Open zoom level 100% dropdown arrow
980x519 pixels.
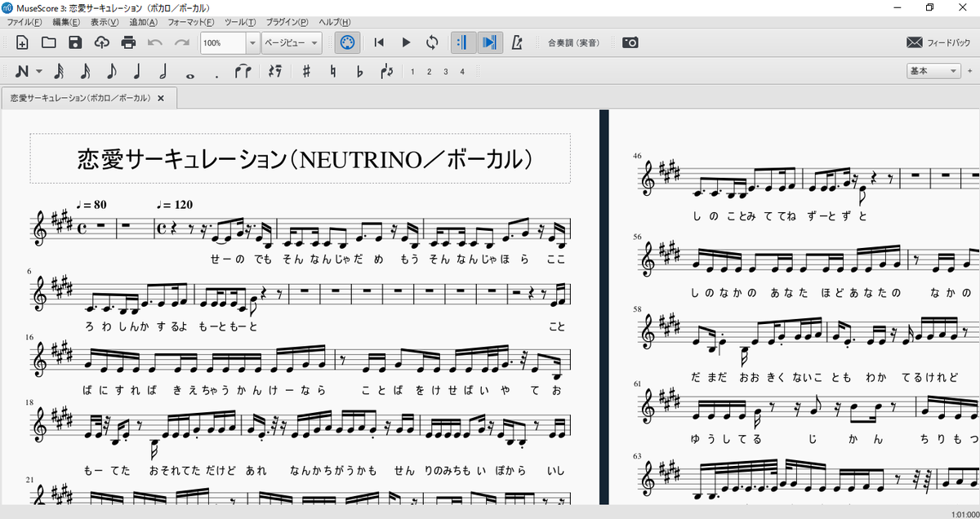[x=252, y=42]
